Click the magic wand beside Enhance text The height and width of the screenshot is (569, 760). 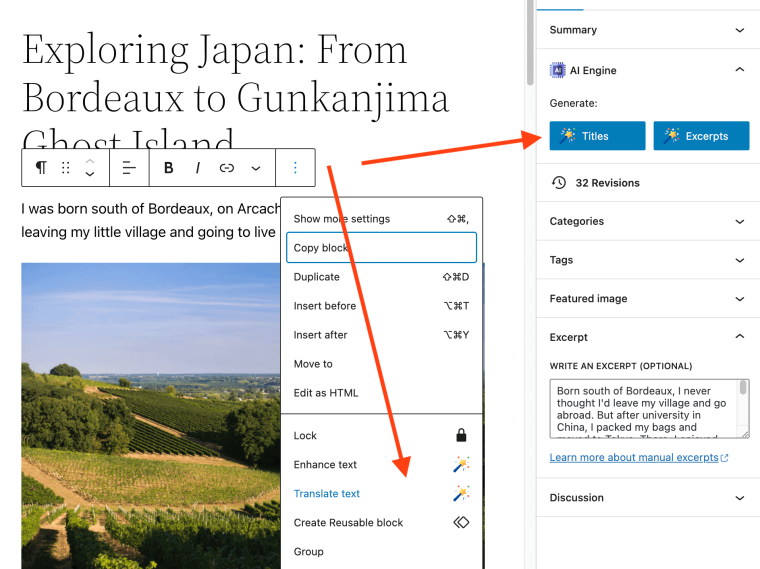click(461, 464)
